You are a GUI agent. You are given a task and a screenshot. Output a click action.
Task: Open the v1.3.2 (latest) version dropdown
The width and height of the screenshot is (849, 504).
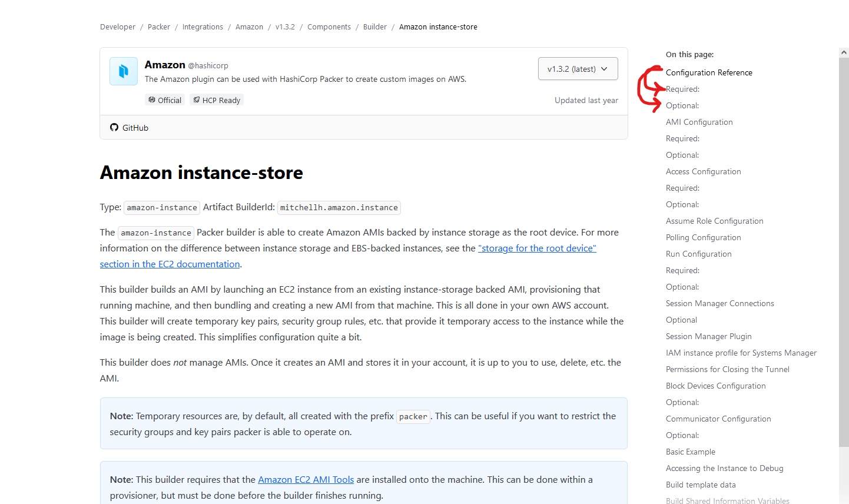[x=578, y=68]
